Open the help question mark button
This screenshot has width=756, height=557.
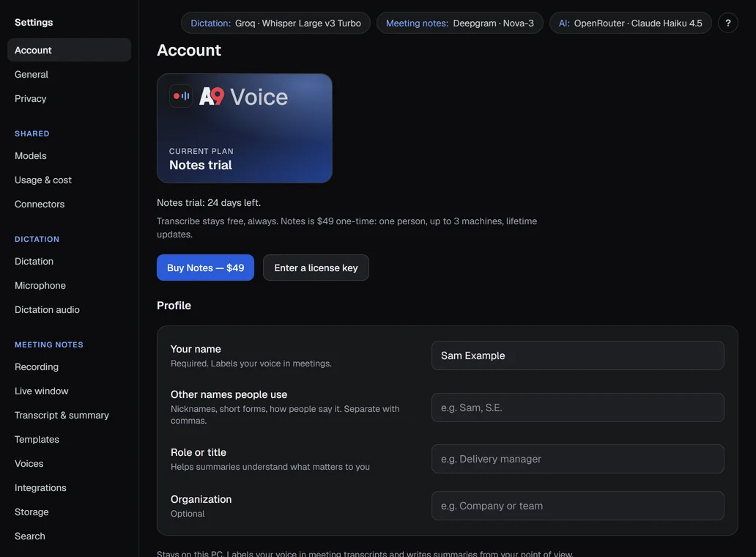click(727, 23)
